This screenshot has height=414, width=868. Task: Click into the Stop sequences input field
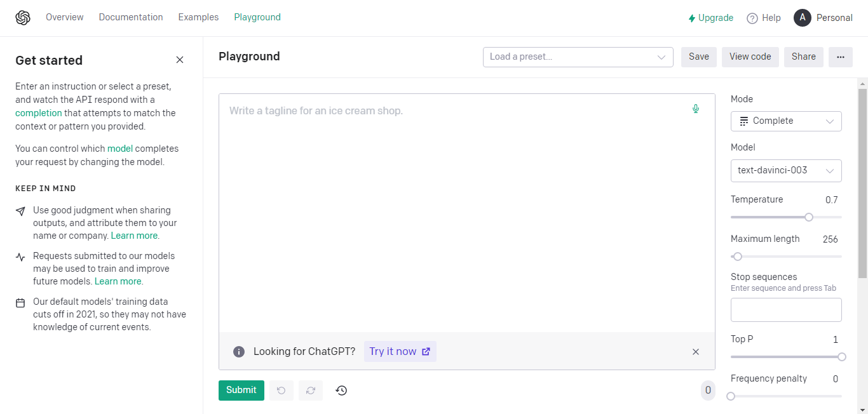786,310
